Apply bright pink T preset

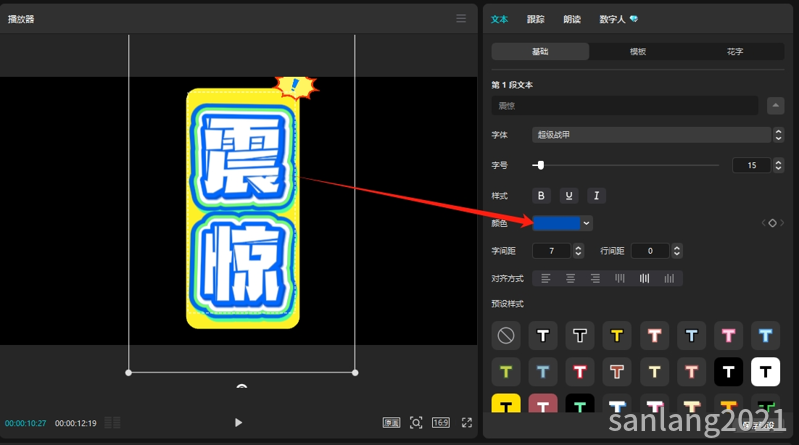click(729, 335)
